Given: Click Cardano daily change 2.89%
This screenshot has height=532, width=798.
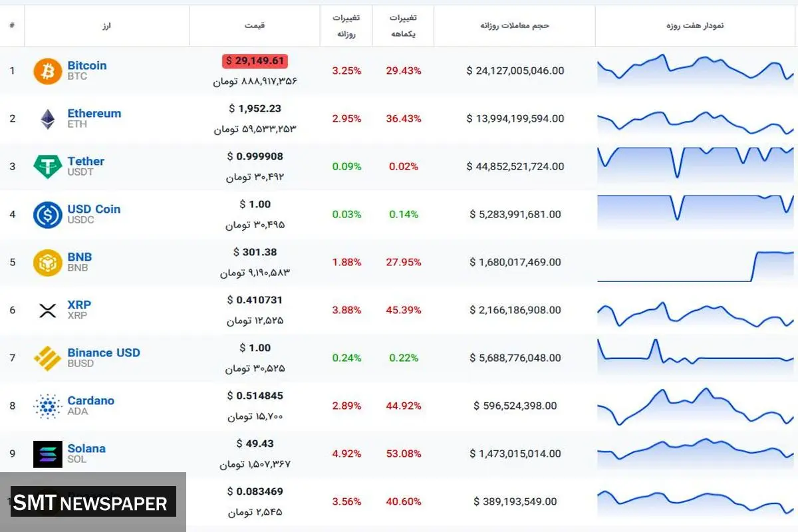Looking at the screenshot, I should pyautogui.click(x=346, y=406).
